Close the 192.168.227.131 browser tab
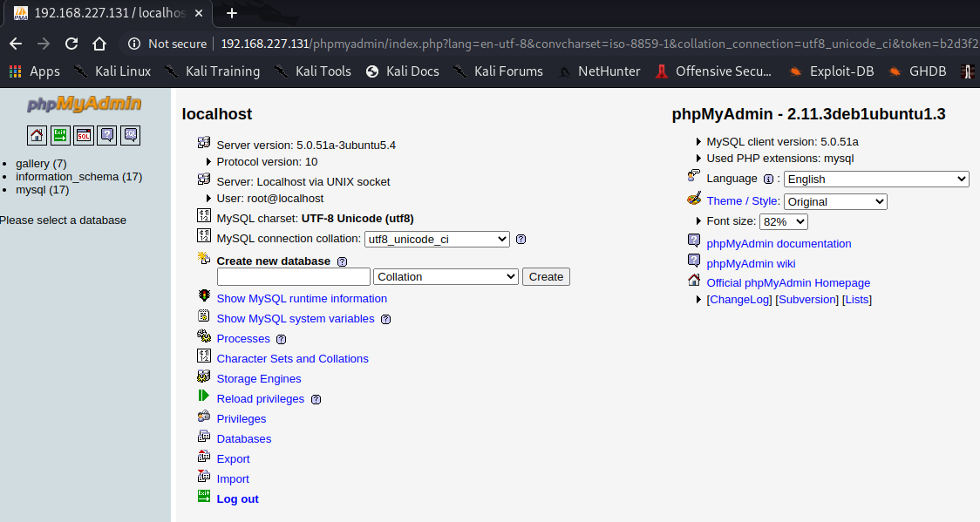The width and height of the screenshot is (980, 522). 199,12
